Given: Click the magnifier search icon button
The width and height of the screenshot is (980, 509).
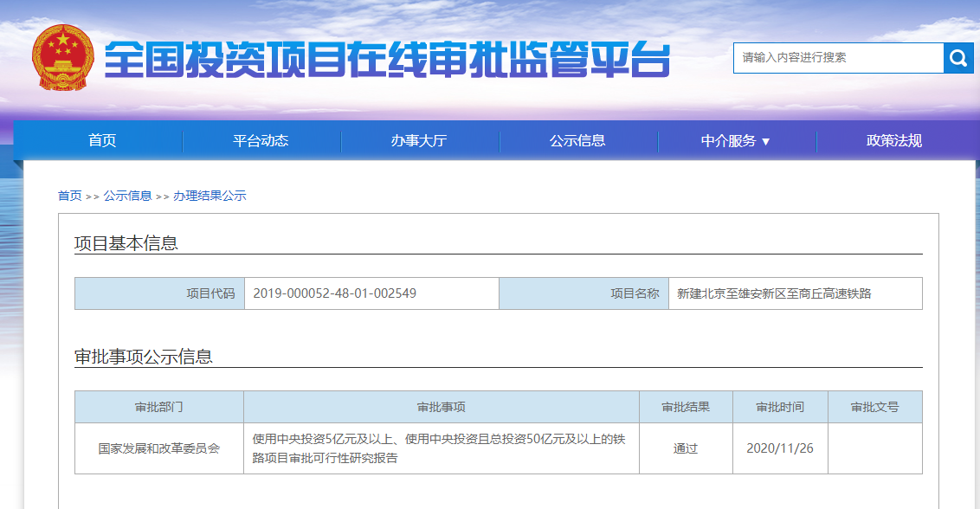Looking at the screenshot, I should tap(957, 58).
